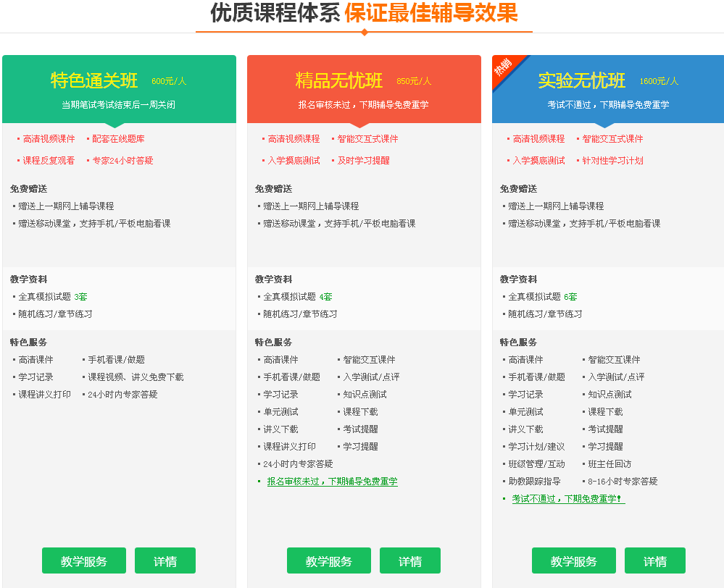The width and height of the screenshot is (724, 588).
Task: Click the 600元/人 price label
Action: (169, 81)
